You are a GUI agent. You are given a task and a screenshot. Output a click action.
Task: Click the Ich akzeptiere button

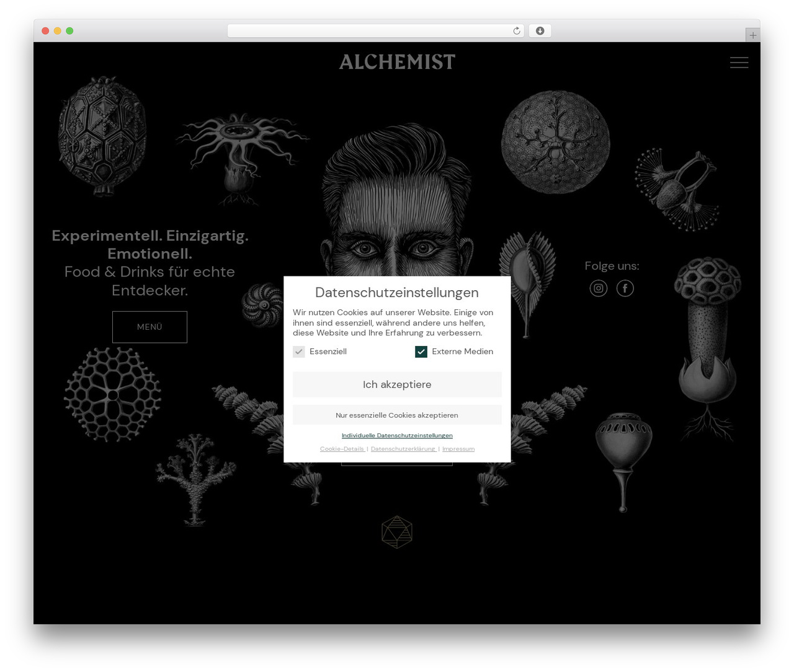[397, 384]
